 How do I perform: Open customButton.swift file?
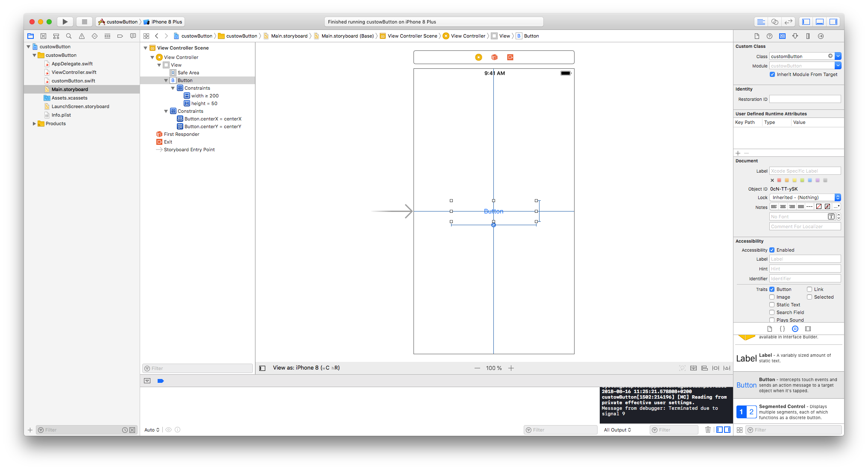click(73, 81)
